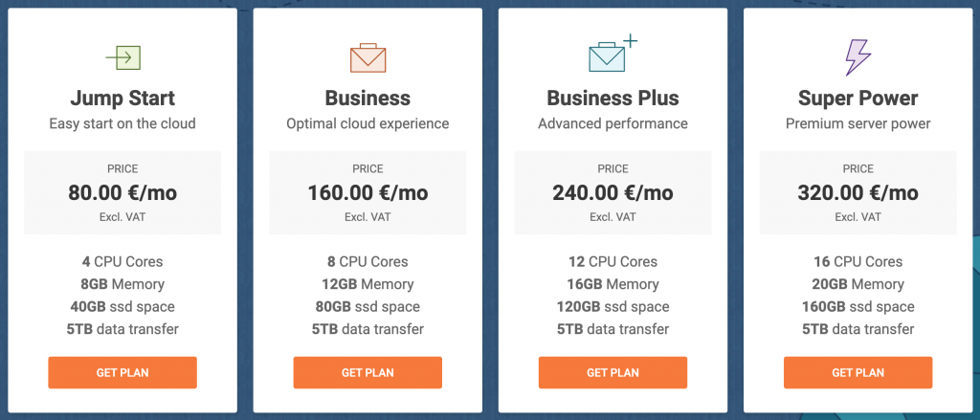Click the 80.00 €/mo price
Image resolution: width=980 pixels, height=420 pixels.
point(122,193)
